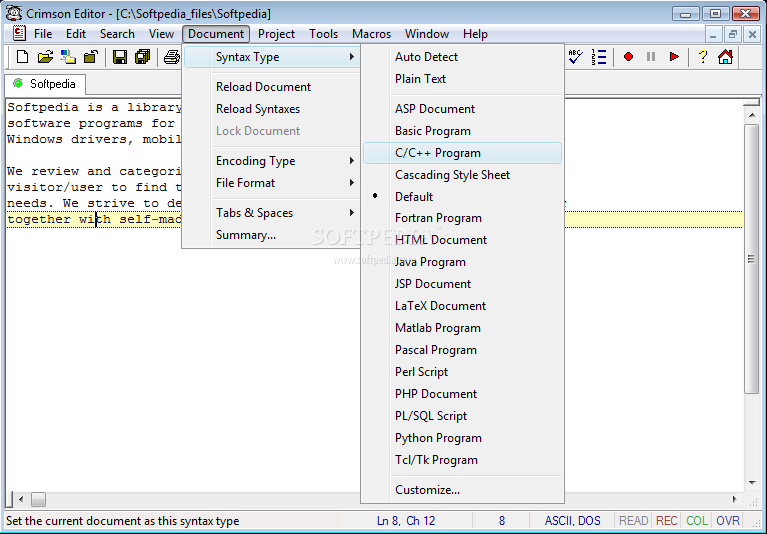Image resolution: width=767 pixels, height=534 pixels.
Task: Select Java Program syntax
Action: (462, 262)
